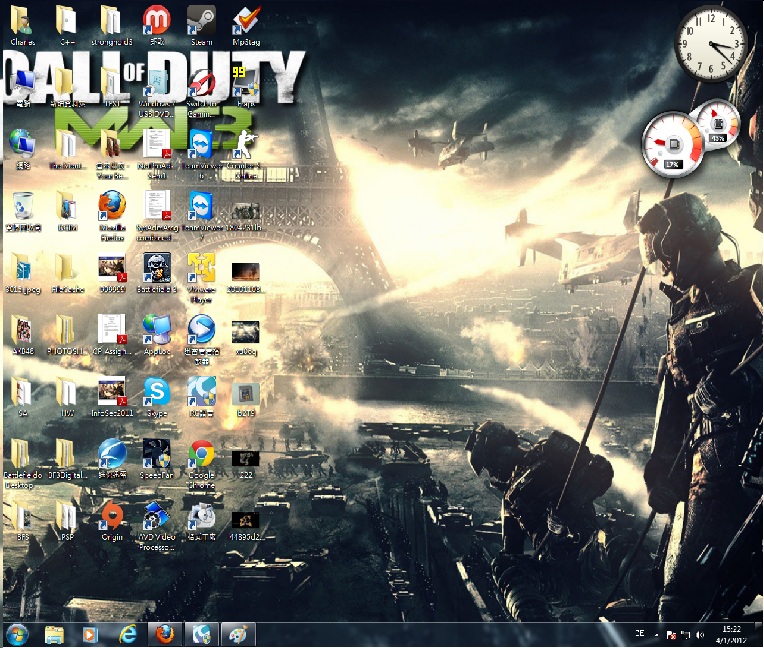Switch to Paint in the taskbar

pyautogui.click(x=238, y=635)
